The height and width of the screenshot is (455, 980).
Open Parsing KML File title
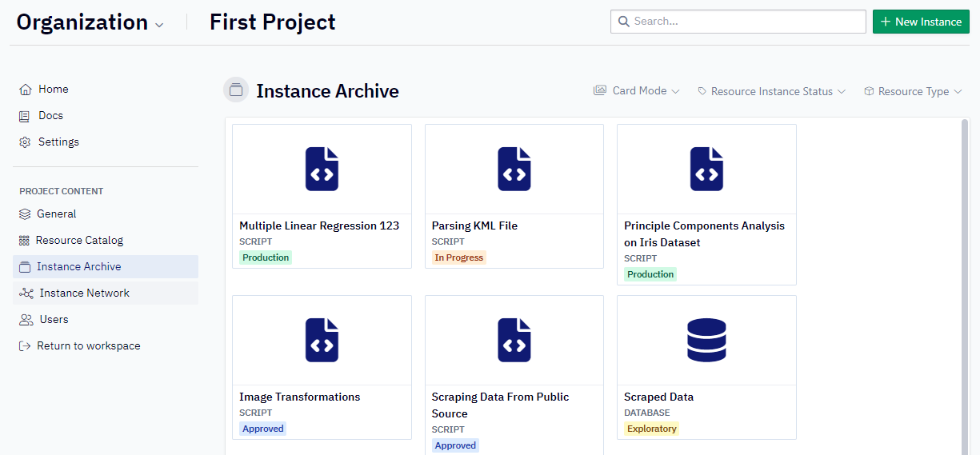(474, 226)
